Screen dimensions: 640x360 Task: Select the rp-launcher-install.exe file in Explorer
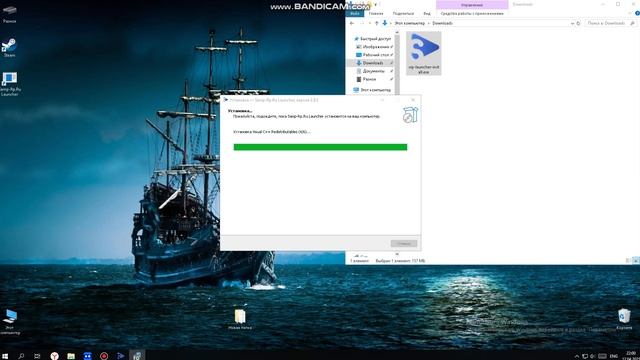point(424,53)
